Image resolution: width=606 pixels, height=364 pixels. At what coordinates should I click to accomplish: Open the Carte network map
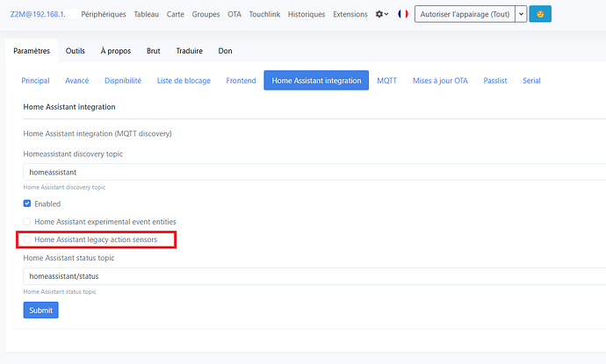175,14
